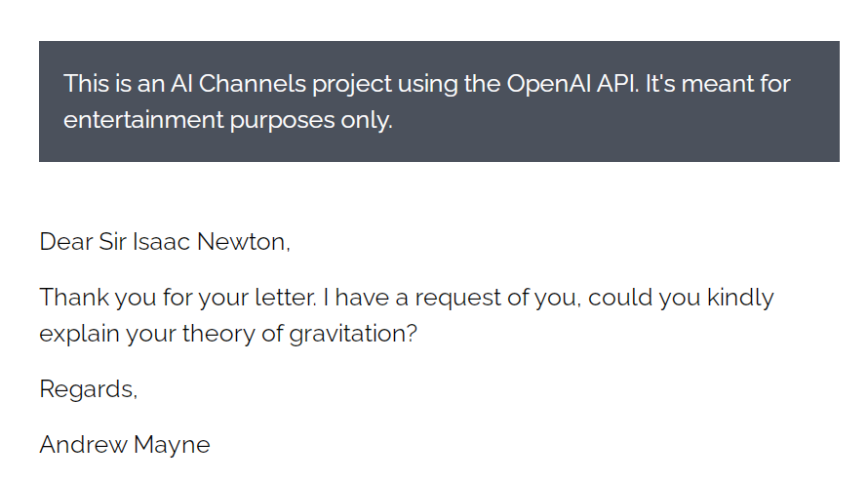Click the first name "Andrew" in the signature

(83, 444)
